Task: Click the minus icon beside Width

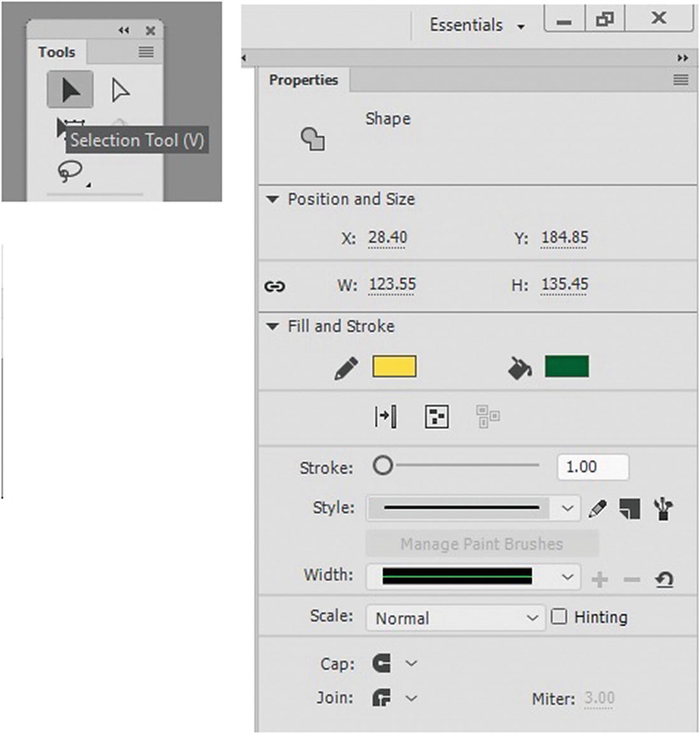Action: coord(632,580)
